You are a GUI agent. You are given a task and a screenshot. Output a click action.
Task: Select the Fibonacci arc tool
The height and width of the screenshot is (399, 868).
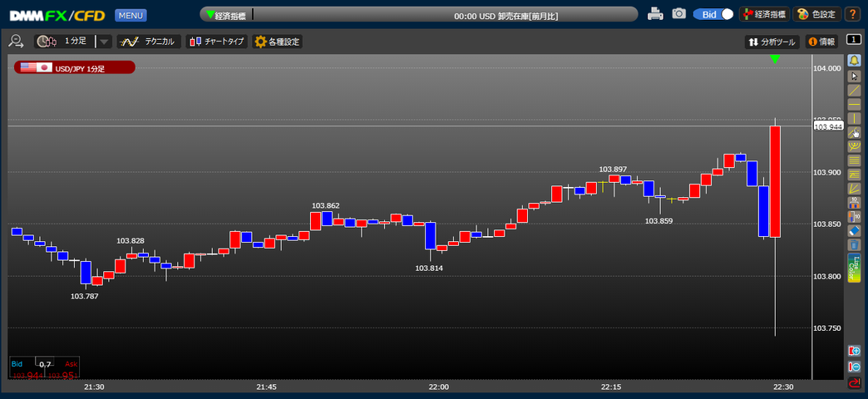(854, 146)
